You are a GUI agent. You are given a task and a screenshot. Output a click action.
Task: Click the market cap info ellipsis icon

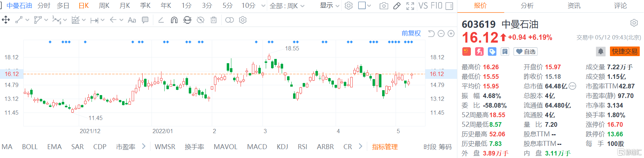pos(572,86)
